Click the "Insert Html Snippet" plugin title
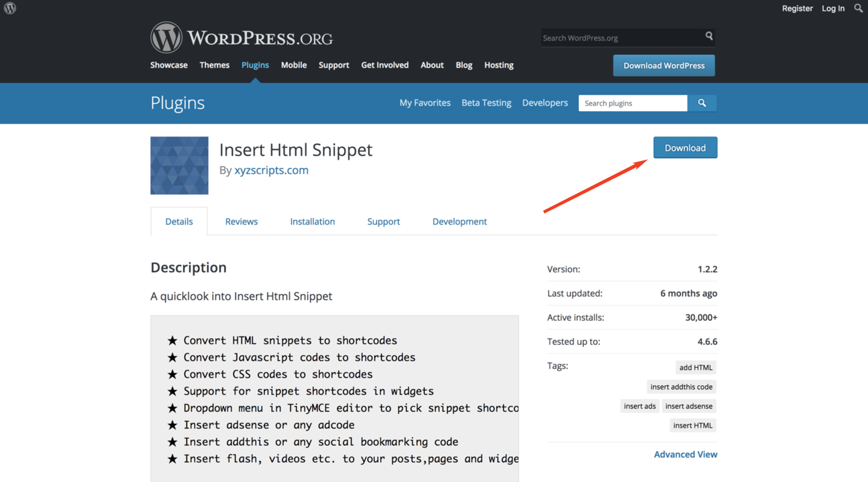Image resolution: width=868 pixels, height=482 pixels. tap(296, 150)
